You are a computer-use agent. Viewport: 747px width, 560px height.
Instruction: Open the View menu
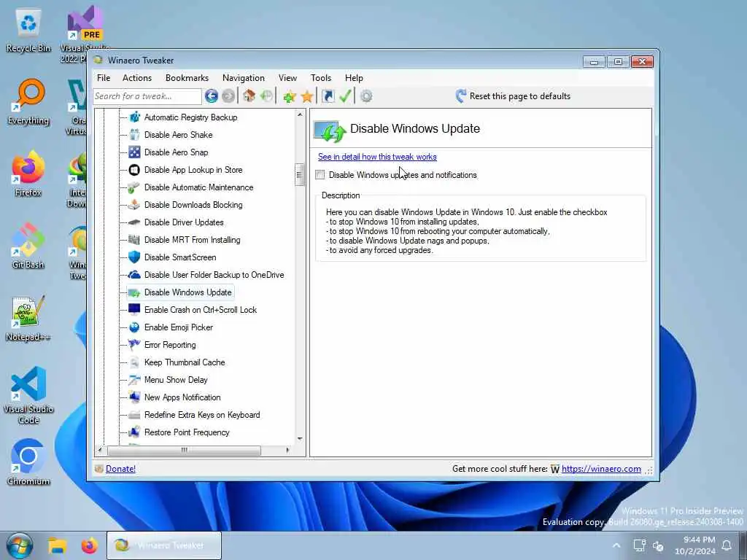point(287,77)
